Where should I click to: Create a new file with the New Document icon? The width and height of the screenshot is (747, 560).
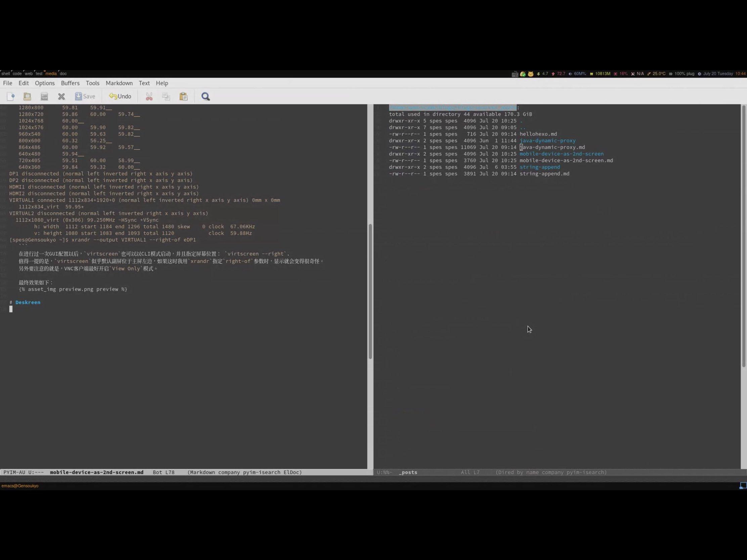(11, 97)
